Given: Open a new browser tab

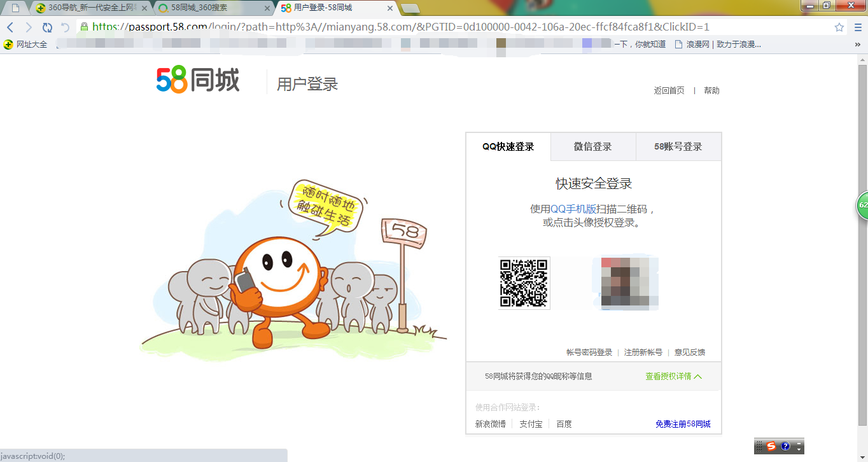Looking at the screenshot, I should [410, 8].
